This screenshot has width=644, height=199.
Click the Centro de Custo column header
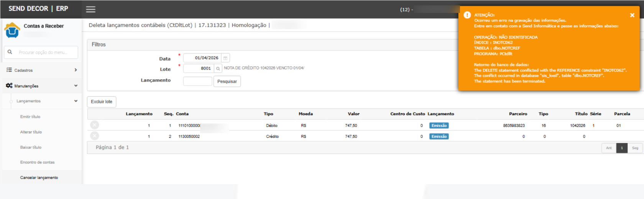coord(407,114)
